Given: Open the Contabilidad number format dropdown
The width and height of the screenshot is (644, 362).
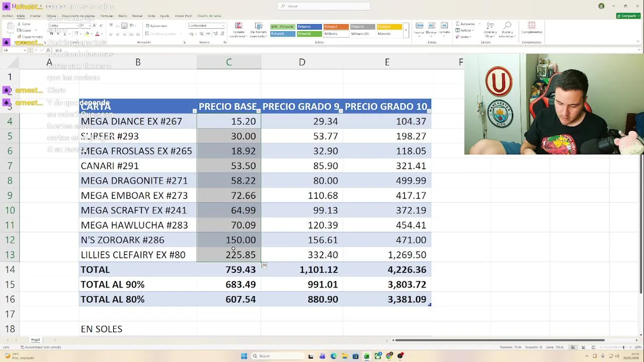Looking at the screenshot, I should [206, 26].
